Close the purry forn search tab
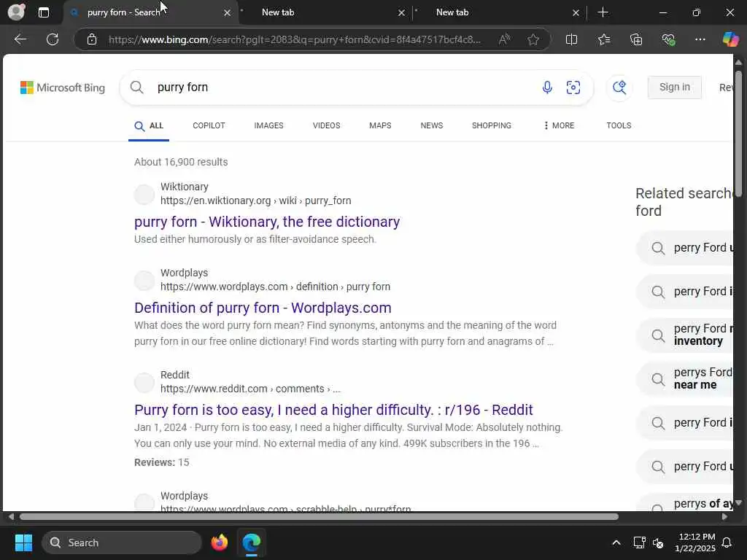Viewport: 747px width, 560px height. coord(228,13)
